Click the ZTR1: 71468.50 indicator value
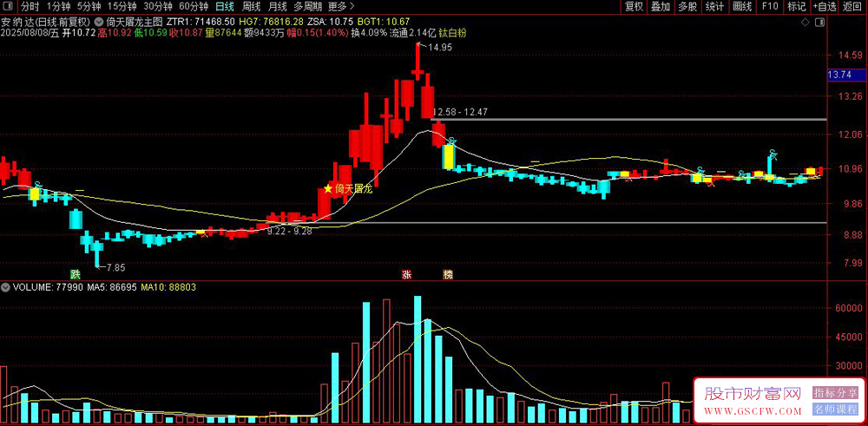The image size is (868, 426). click(201, 23)
